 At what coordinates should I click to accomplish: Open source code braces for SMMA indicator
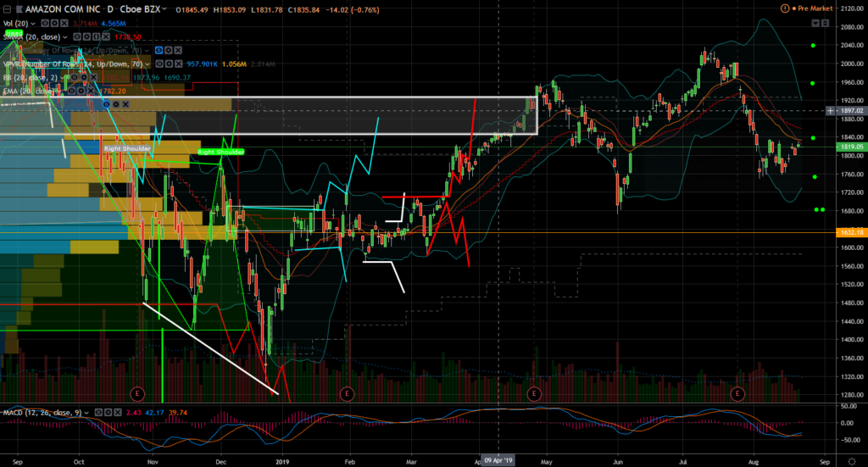pos(97,37)
